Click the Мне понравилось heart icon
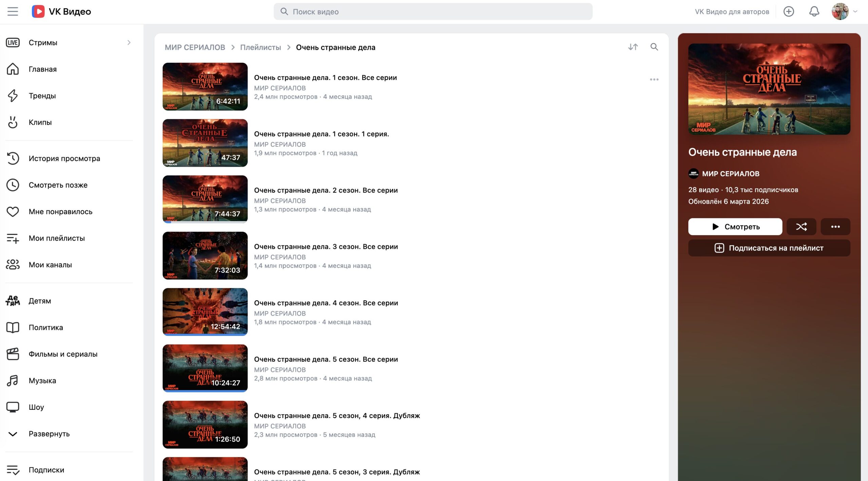Image resolution: width=868 pixels, height=481 pixels. (x=13, y=212)
